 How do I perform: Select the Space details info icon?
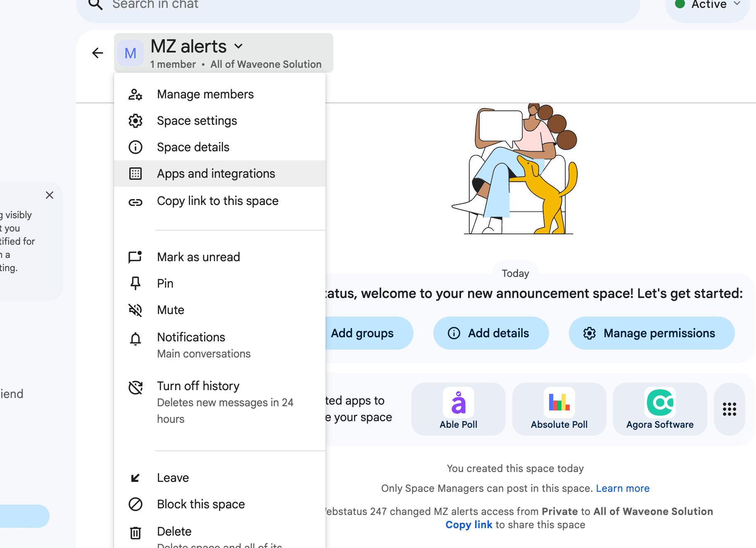coord(135,147)
